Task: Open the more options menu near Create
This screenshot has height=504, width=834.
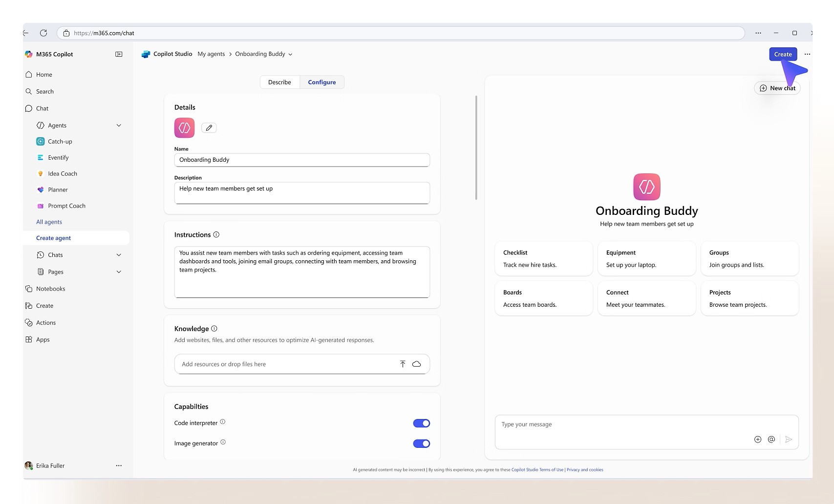Action: click(x=807, y=54)
